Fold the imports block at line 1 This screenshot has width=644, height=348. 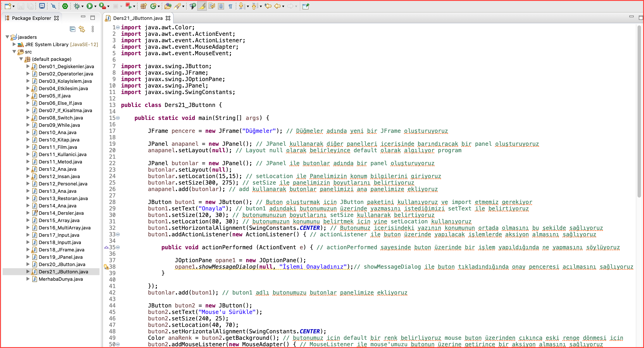[118, 28]
